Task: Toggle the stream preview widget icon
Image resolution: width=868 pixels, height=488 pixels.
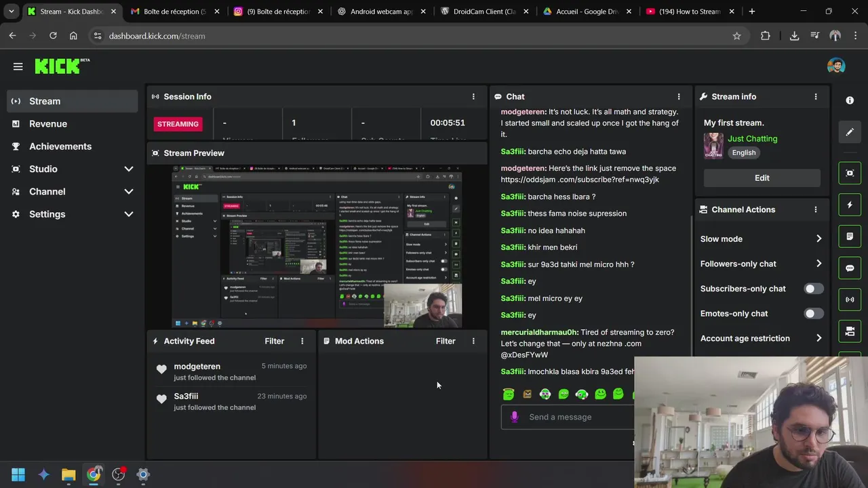Action: click(x=850, y=173)
